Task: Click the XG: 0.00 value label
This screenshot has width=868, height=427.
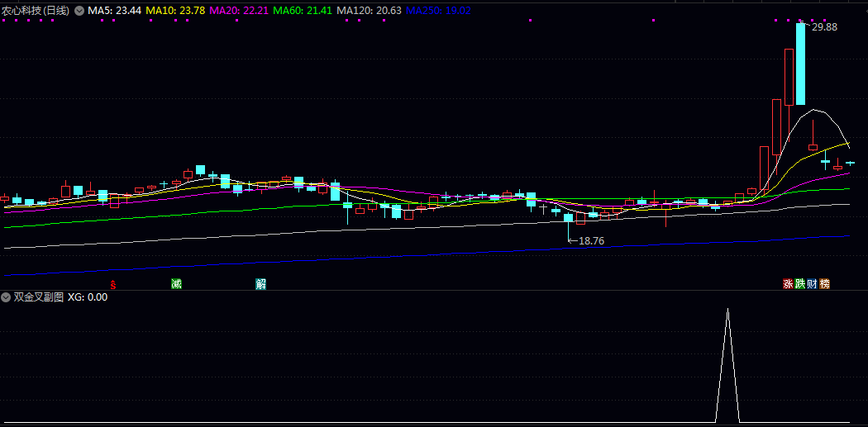Action: [x=88, y=297]
